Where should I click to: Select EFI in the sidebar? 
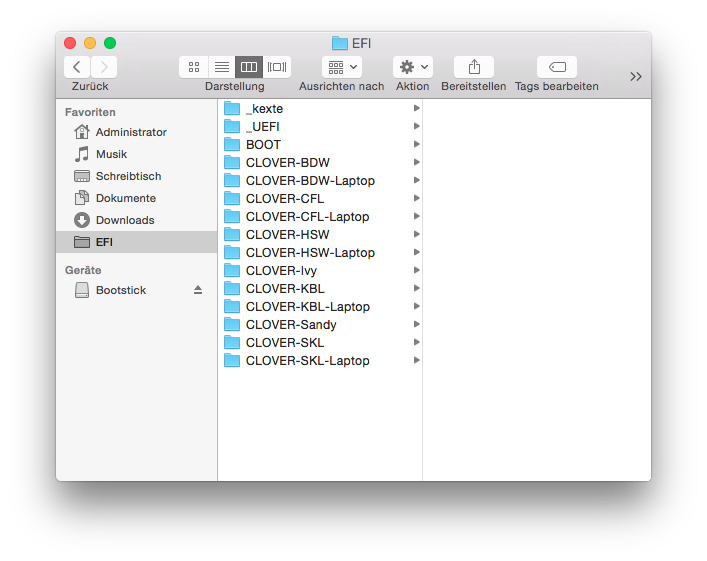pyautogui.click(x=137, y=242)
